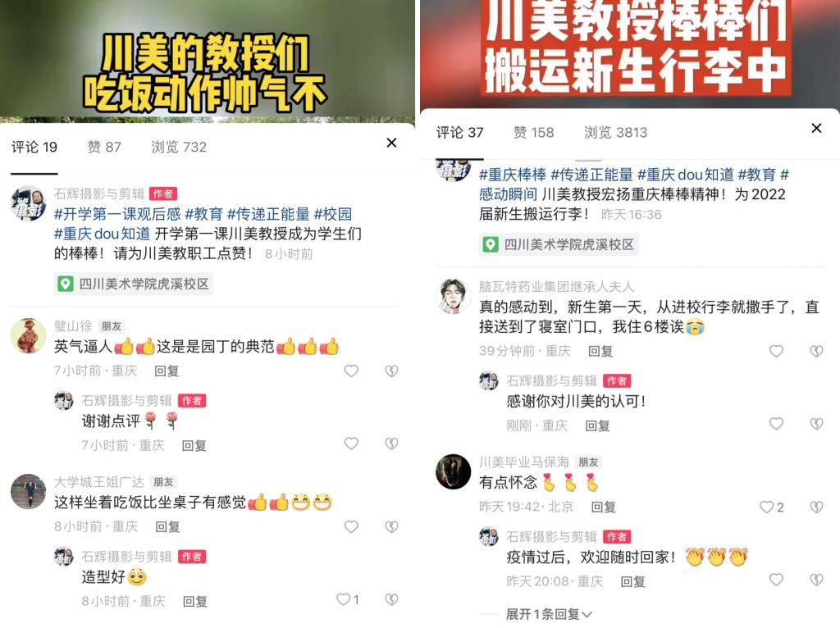The width and height of the screenshot is (840, 628).
Task: Switch to 浏览 3813 tab
Action: click(x=615, y=132)
